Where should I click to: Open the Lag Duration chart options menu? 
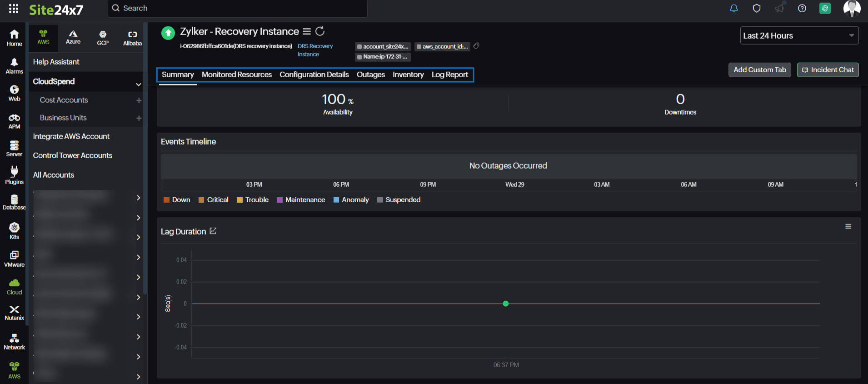pyautogui.click(x=848, y=226)
